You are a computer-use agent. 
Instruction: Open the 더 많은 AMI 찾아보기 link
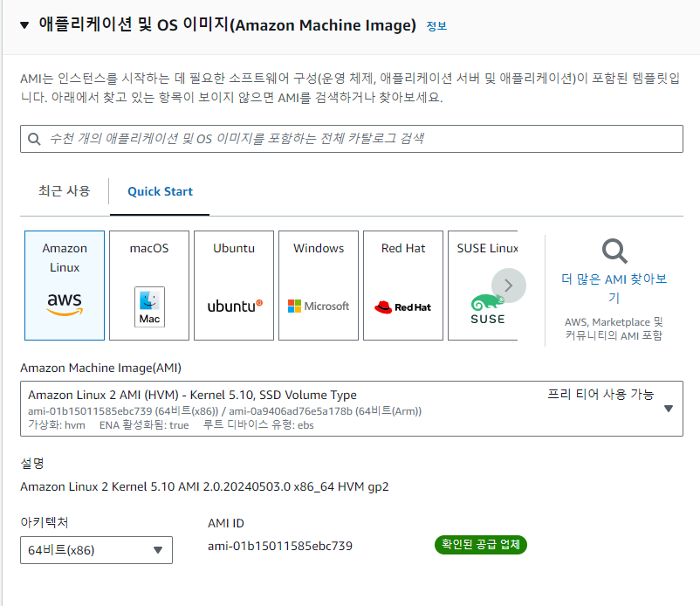[614, 288]
